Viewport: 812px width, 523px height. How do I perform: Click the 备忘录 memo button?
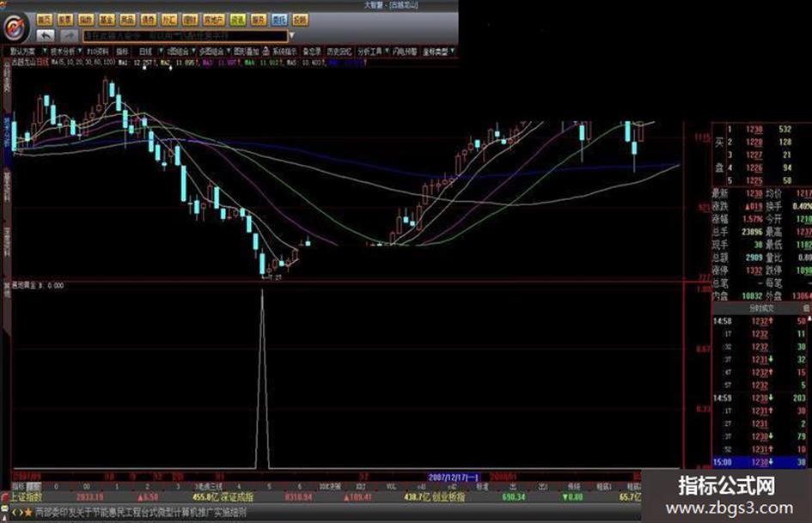pos(312,52)
